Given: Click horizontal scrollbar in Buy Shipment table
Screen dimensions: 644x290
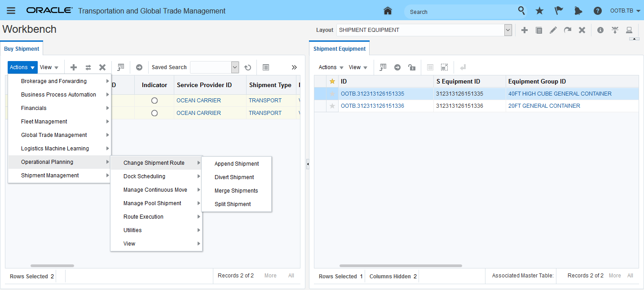Looking at the screenshot, I should [x=52, y=266].
